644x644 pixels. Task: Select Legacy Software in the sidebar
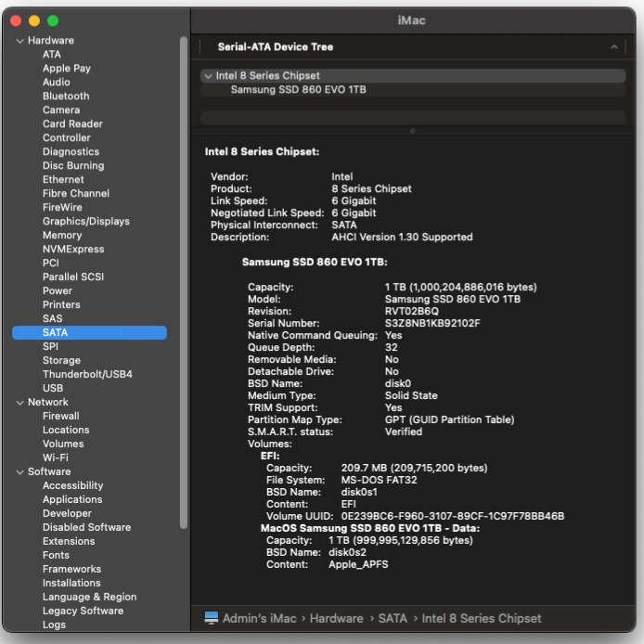pyautogui.click(x=83, y=612)
